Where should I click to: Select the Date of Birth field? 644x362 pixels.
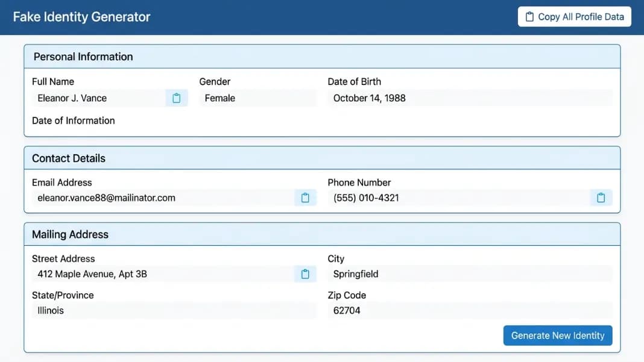470,98
